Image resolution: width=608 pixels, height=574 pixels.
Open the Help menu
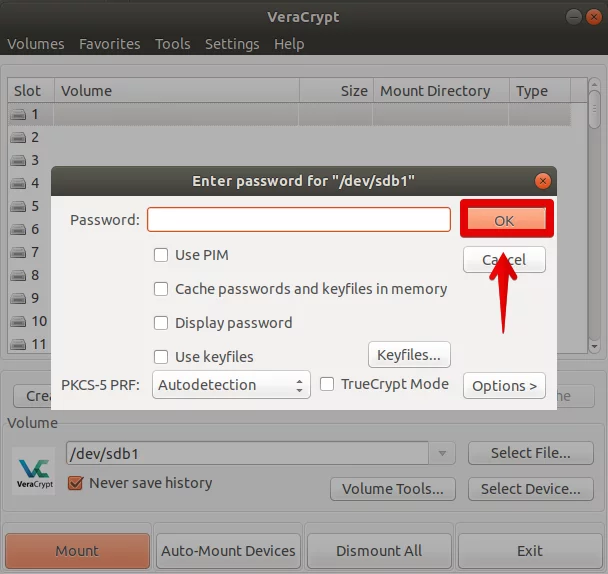click(289, 44)
